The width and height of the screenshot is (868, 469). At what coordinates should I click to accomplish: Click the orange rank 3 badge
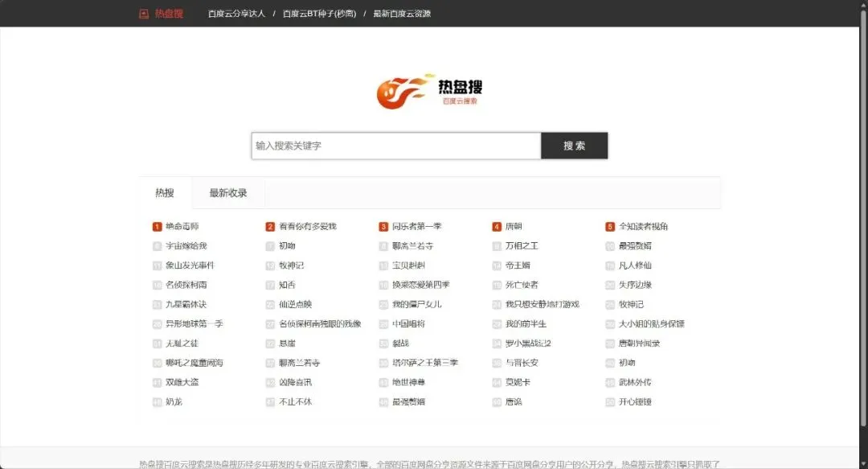tap(383, 227)
